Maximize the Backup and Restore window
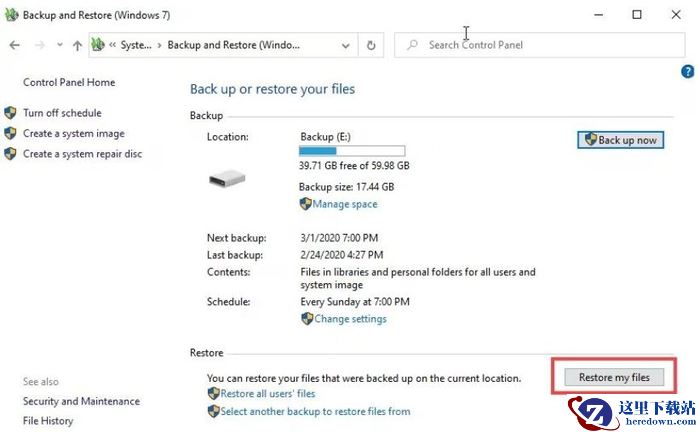The image size is (700, 432). coord(637,15)
